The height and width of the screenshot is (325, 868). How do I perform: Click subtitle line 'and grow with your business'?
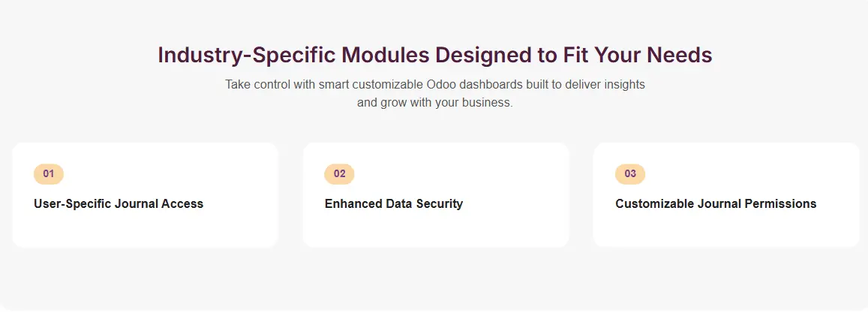coord(434,103)
